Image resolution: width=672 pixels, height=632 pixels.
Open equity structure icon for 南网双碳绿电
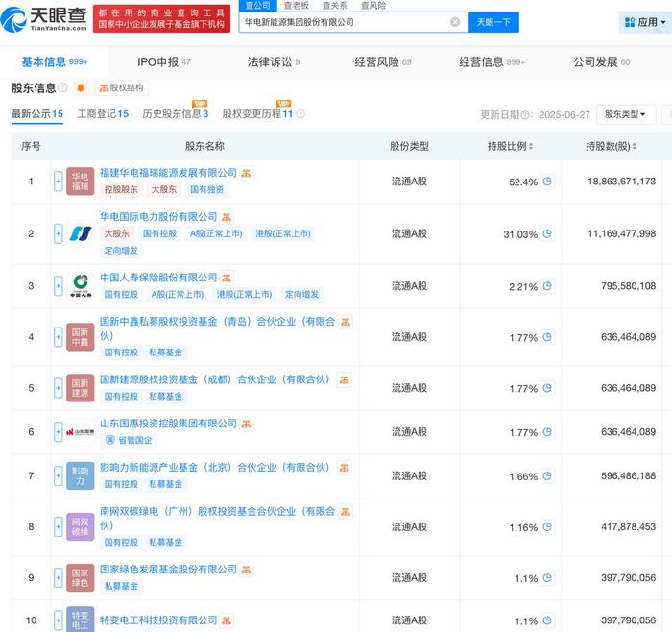click(x=345, y=511)
